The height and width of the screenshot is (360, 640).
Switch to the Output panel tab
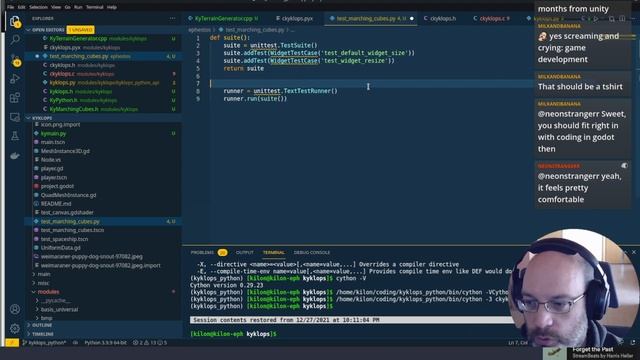click(x=244, y=252)
